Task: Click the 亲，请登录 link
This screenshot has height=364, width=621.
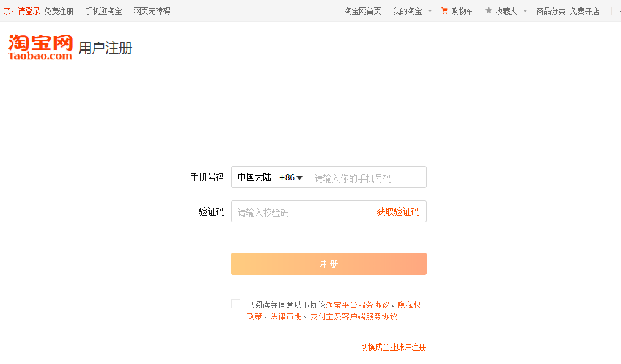Action: click(22, 11)
